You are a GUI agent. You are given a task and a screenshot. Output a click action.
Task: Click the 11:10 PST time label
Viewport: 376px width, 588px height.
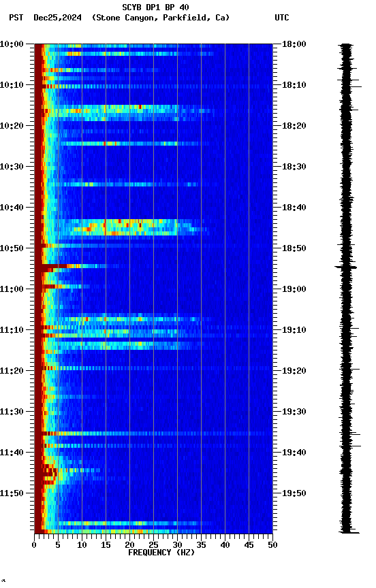click(x=12, y=330)
